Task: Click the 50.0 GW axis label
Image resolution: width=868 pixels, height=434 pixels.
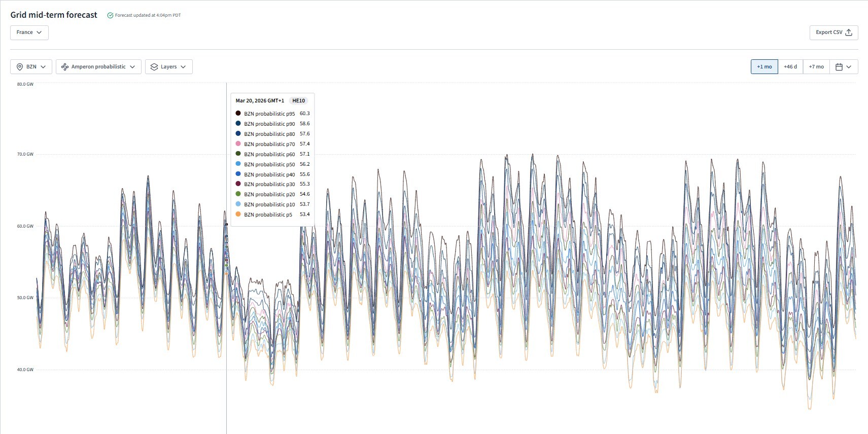Action: click(x=25, y=298)
